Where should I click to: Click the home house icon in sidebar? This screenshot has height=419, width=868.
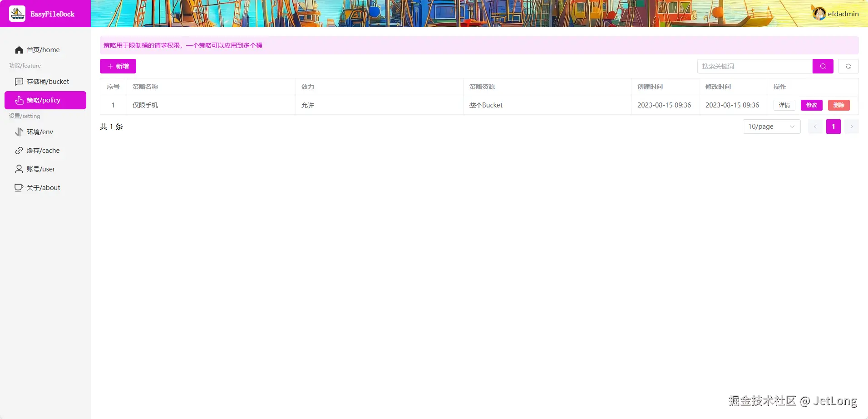(x=19, y=50)
